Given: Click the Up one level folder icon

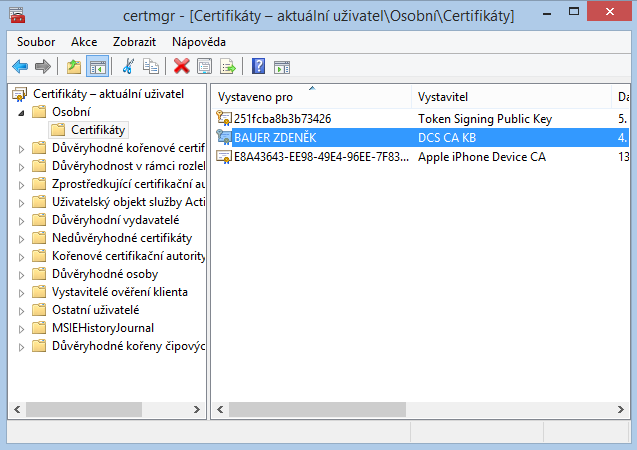Looking at the screenshot, I should 74,67.
